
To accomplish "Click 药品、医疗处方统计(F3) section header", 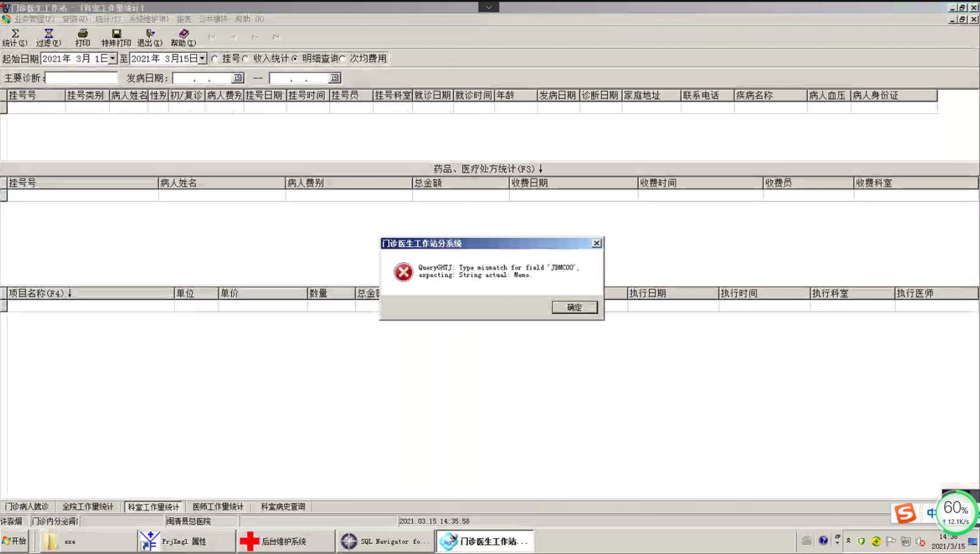I will click(x=489, y=169).
